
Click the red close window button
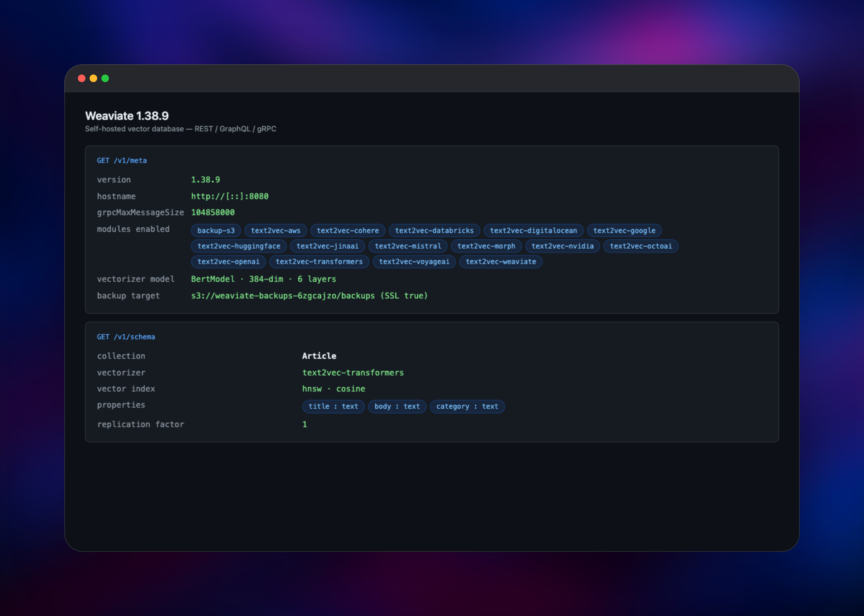[x=82, y=78]
